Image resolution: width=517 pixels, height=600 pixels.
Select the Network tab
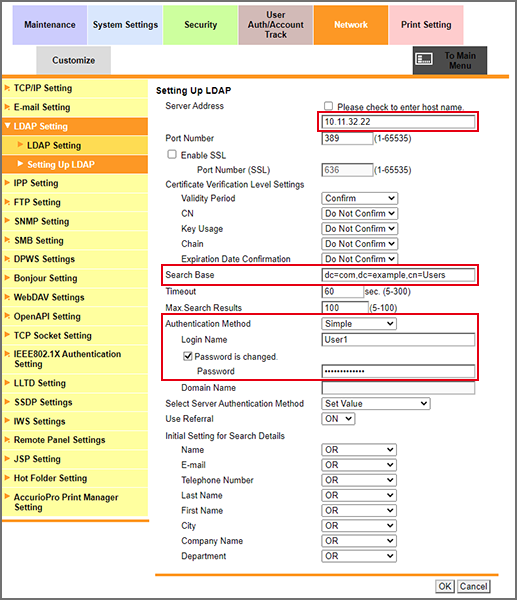[x=351, y=25]
